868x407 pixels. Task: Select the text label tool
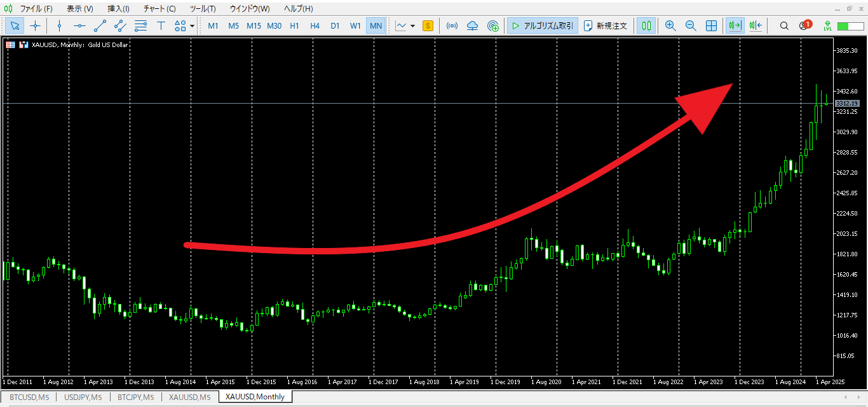(161, 26)
